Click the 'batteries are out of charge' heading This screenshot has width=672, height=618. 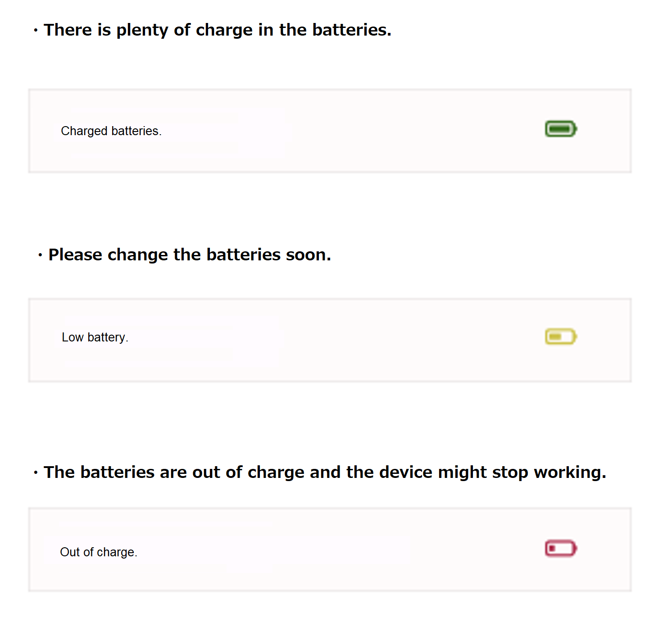point(325,473)
